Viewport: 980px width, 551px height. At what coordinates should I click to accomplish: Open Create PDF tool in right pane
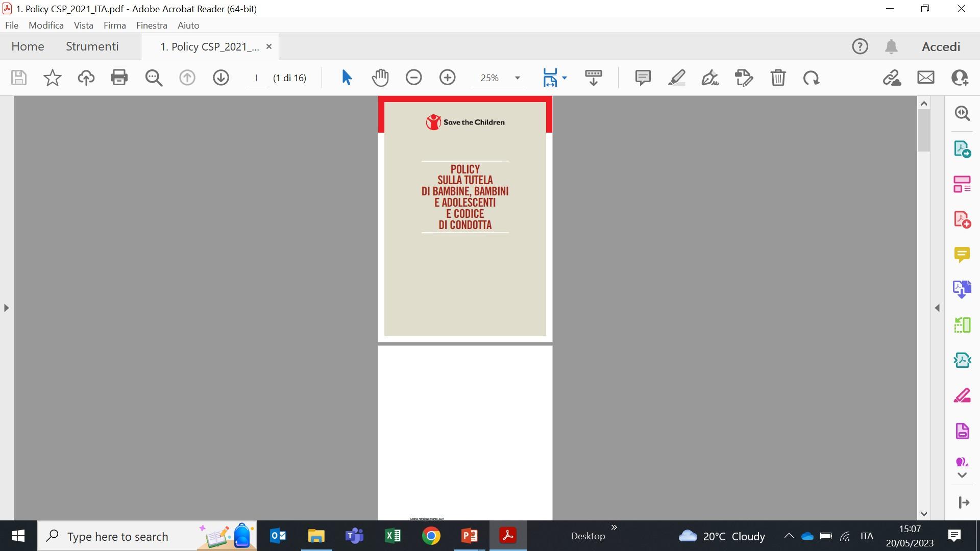click(962, 219)
